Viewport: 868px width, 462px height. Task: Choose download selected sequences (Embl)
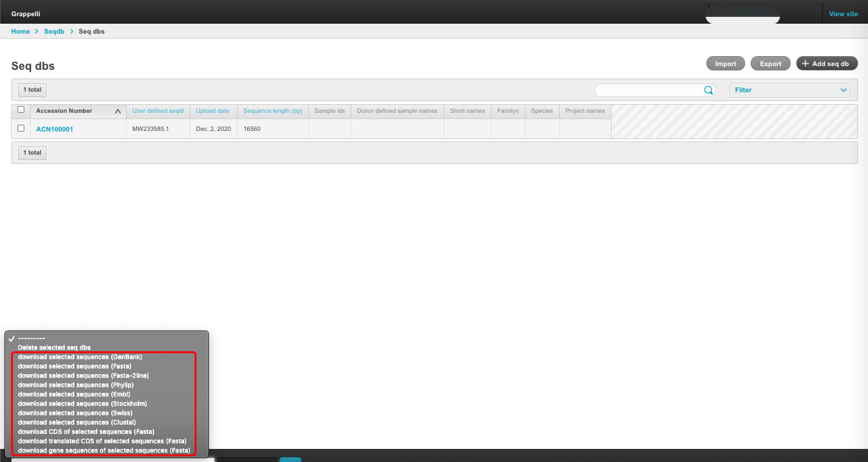click(107, 394)
